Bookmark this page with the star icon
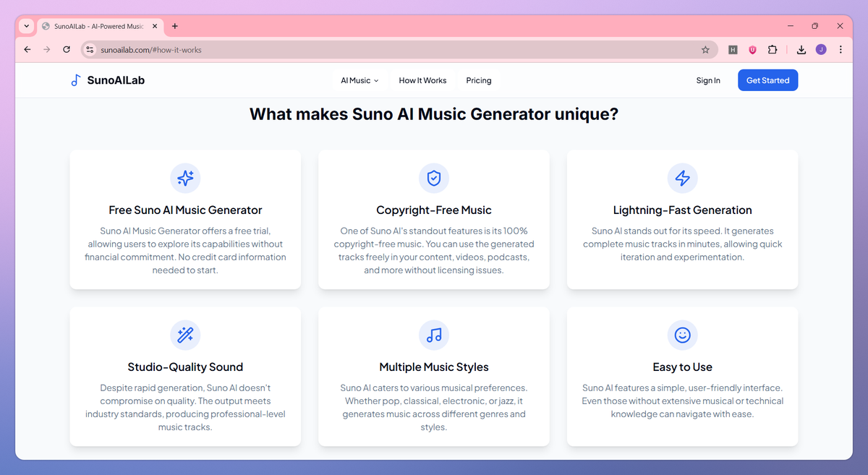Image resolution: width=868 pixels, height=475 pixels. (705, 50)
